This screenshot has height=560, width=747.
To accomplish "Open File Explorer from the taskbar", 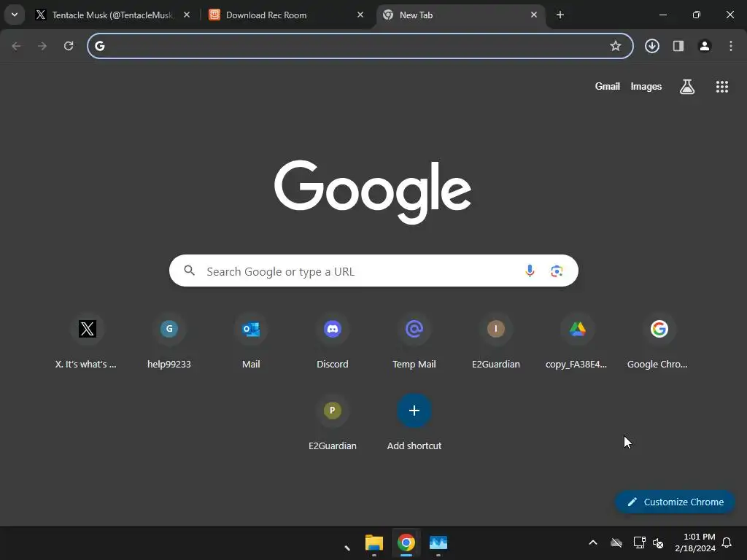I will [x=374, y=542].
